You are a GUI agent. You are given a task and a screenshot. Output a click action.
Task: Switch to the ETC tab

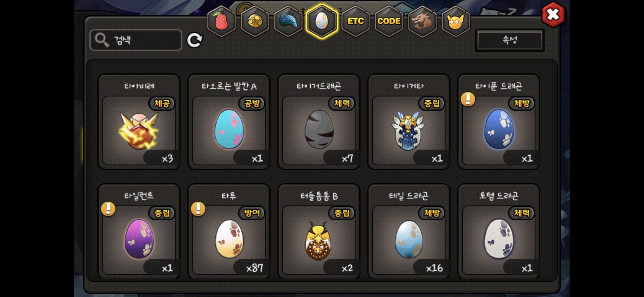point(356,21)
